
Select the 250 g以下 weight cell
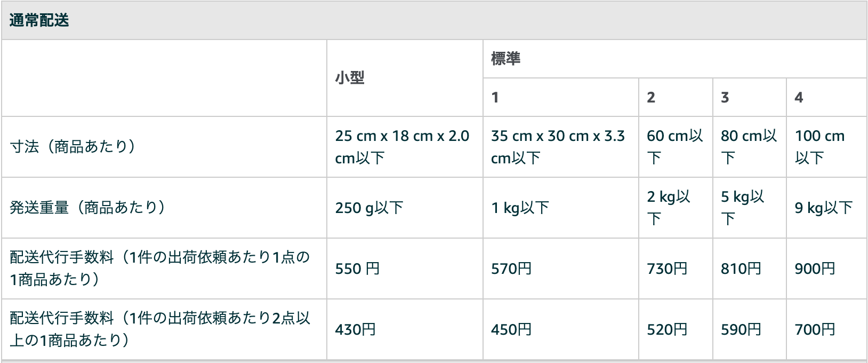369,208
